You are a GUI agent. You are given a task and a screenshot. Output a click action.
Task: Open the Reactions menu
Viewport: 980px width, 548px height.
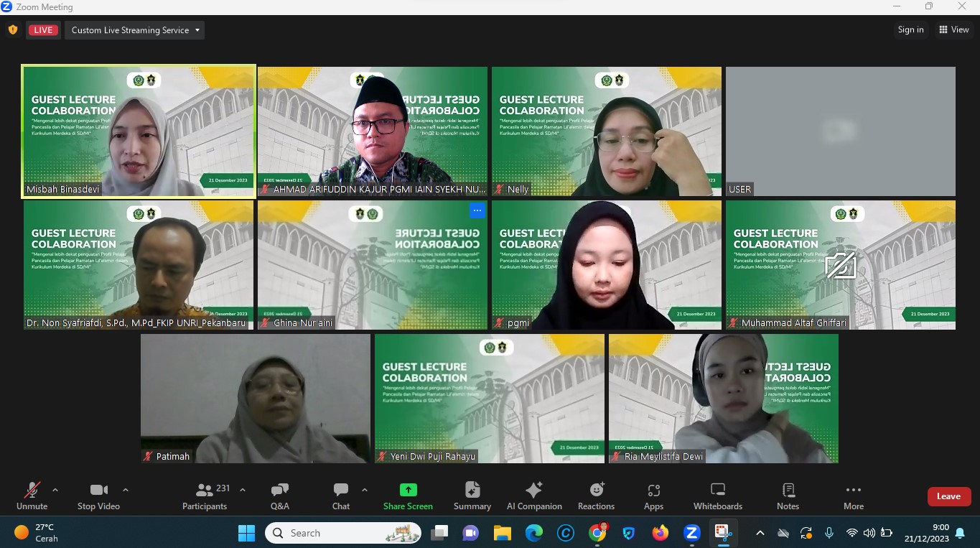(596, 496)
